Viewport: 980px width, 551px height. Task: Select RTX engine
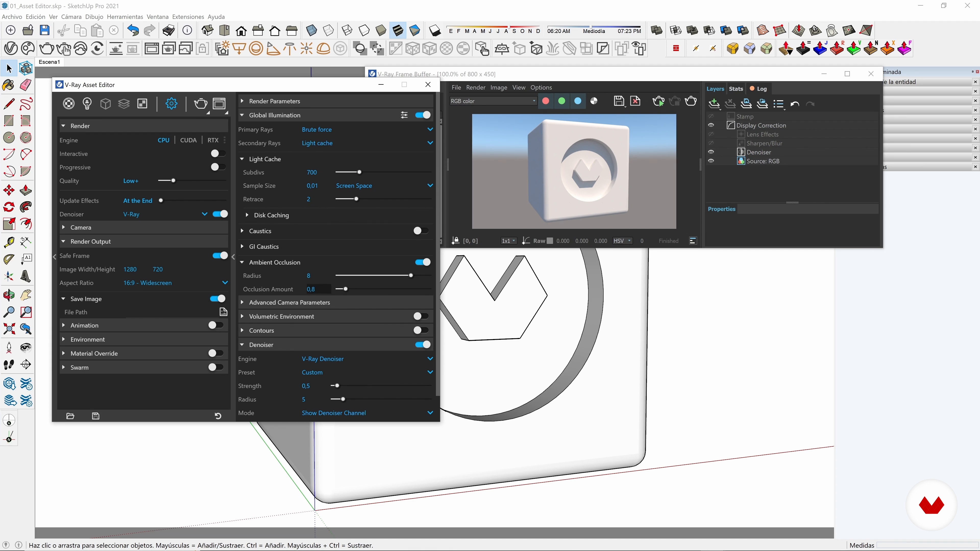213,140
